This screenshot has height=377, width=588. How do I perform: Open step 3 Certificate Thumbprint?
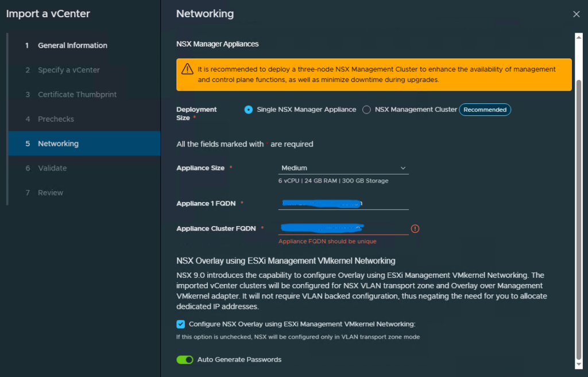77,95
